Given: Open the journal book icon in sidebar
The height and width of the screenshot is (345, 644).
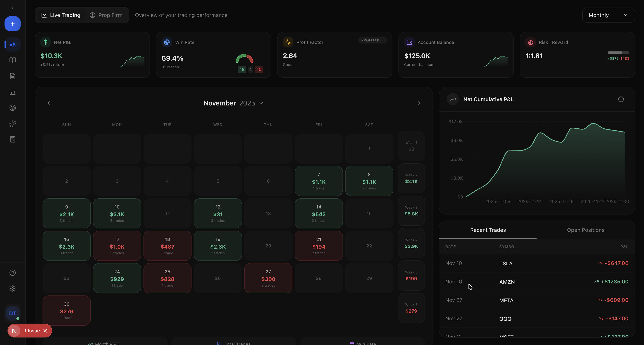Looking at the screenshot, I should 12,60.
